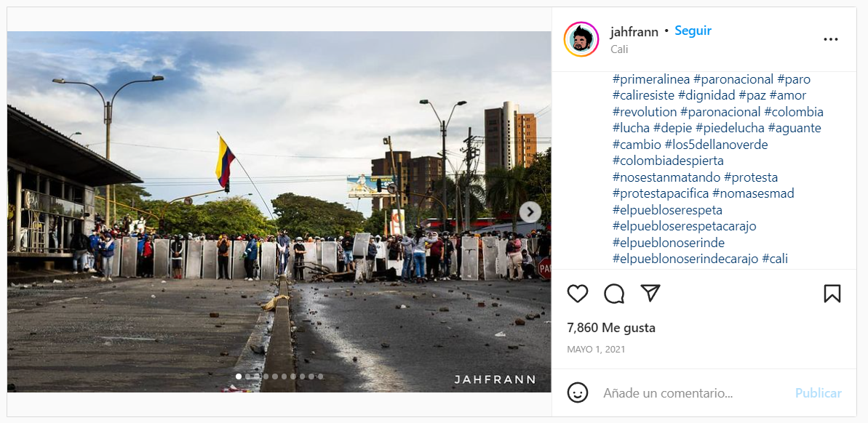Click the Añade un comentario input field
868x423 pixels.
668,393
